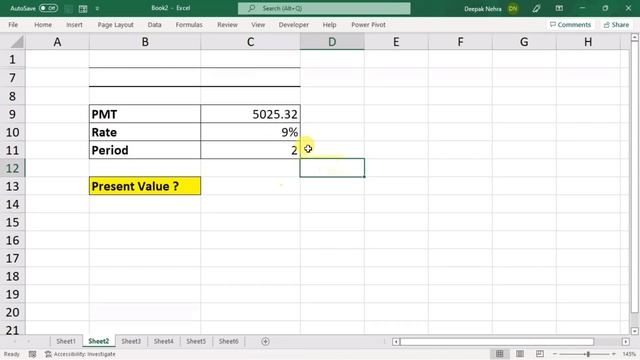Open the Data ribbon tab

click(154, 25)
